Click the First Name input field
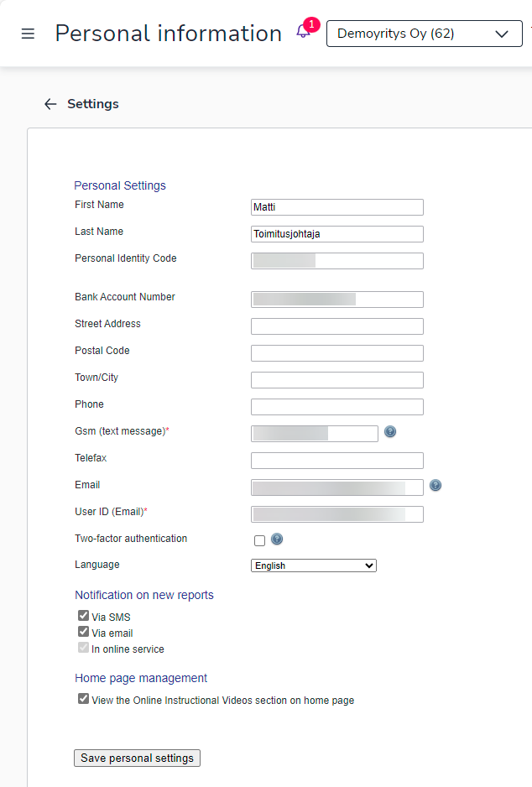The width and height of the screenshot is (532, 787). point(337,207)
